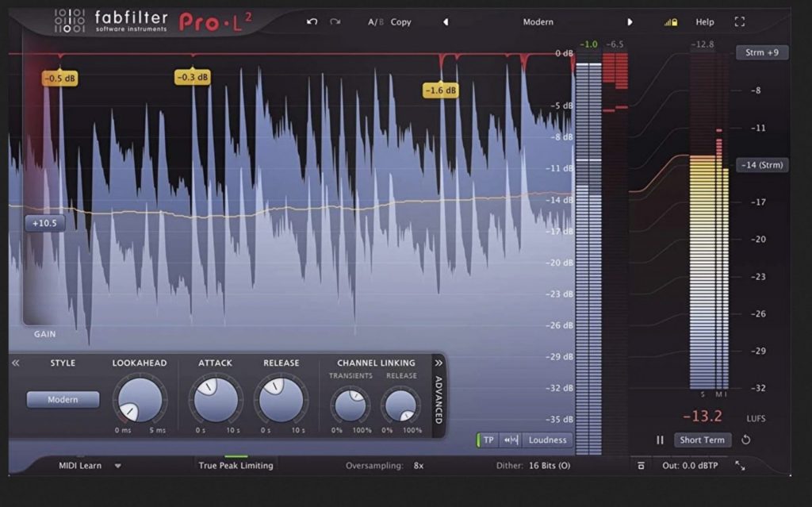Click the Channel Linking Release knob
Image resolution: width=812 pixels, height=507 pixels.
coord(400,405)
